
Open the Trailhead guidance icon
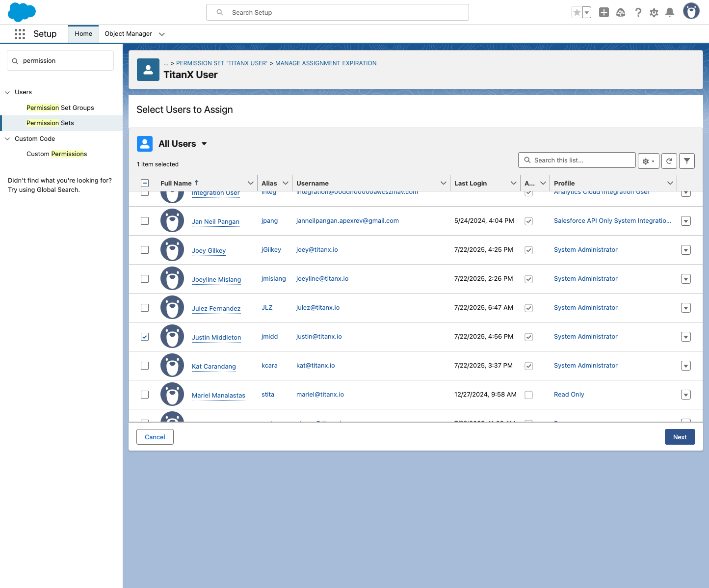(621, 12)
